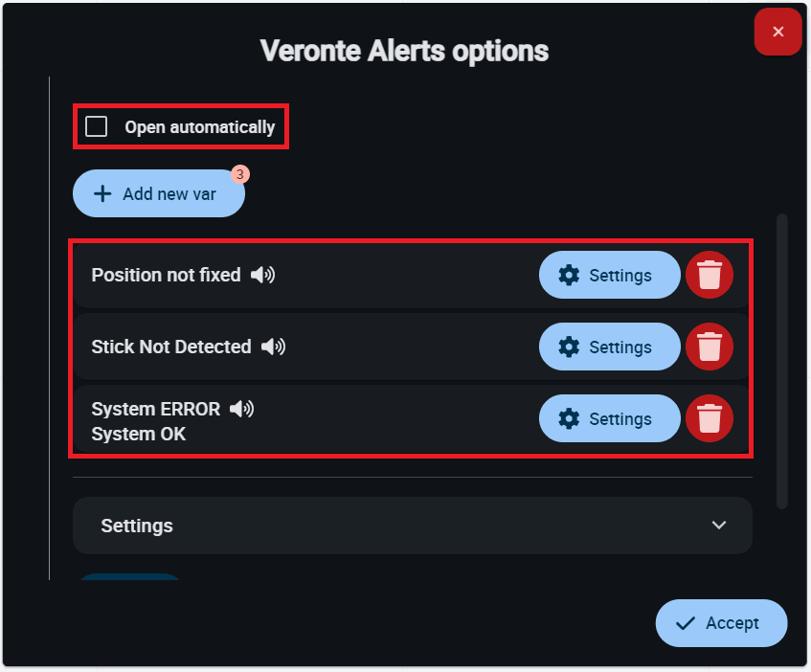This screenshot has width=811, height=672.
Task: Select the Position not fixed row label
Action: tap(166, 276)
